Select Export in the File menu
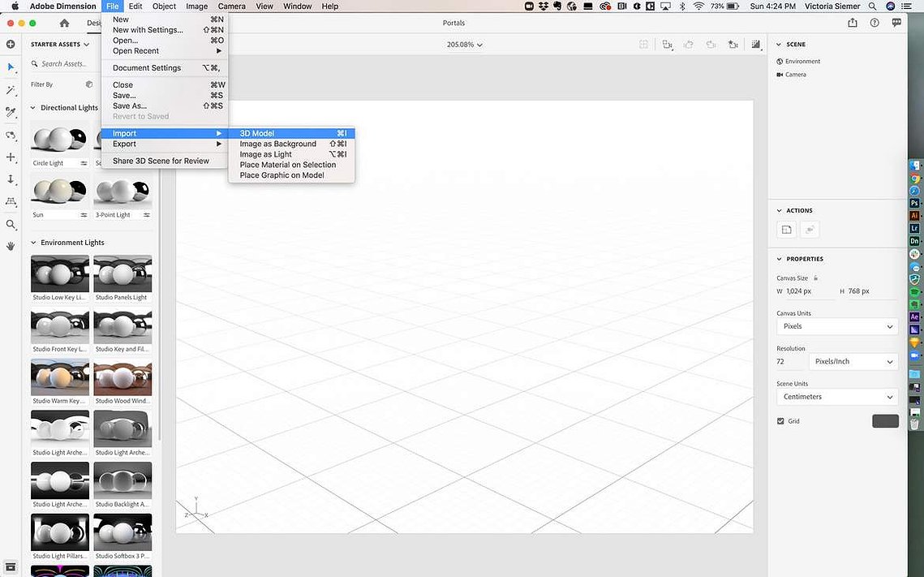 165,144
